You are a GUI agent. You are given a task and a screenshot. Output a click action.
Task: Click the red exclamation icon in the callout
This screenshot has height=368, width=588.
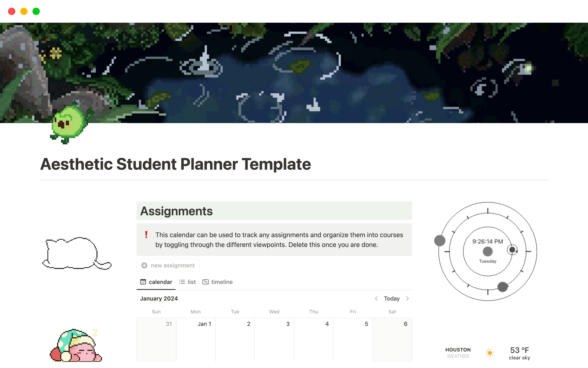click(x=146, y=235)
